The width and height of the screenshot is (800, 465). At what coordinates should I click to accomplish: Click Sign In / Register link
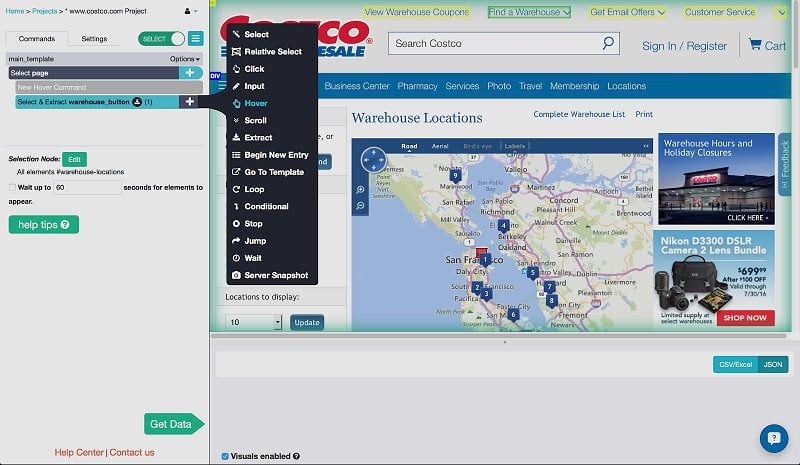pos(684,46)
